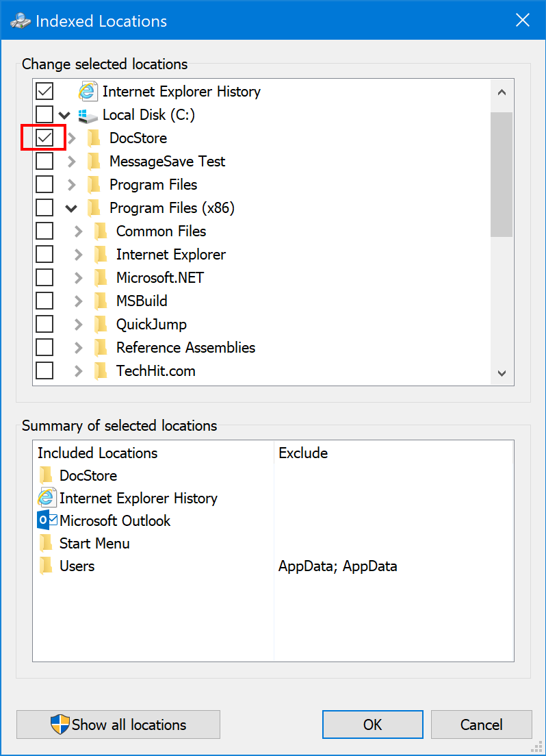
Task: Click the Users folder icon in summary
Action: (x=47, y=566)
